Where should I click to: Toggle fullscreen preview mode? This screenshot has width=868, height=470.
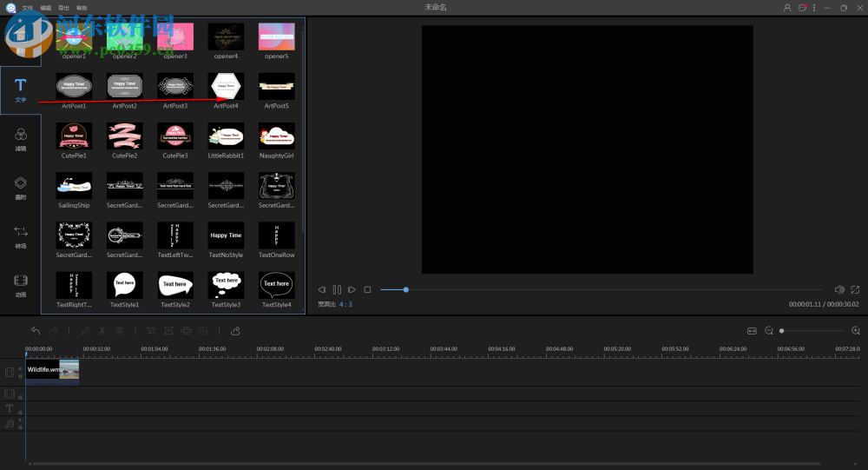855,289
